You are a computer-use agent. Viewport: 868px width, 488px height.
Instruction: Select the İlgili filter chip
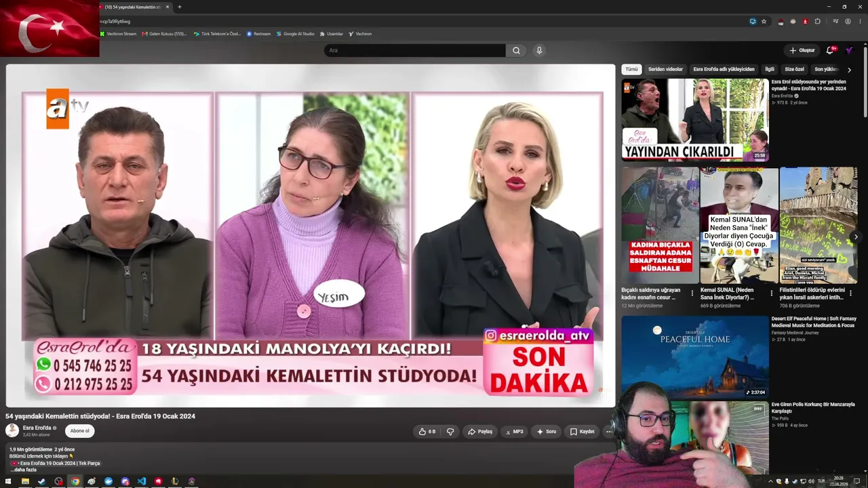click(770, 69)
